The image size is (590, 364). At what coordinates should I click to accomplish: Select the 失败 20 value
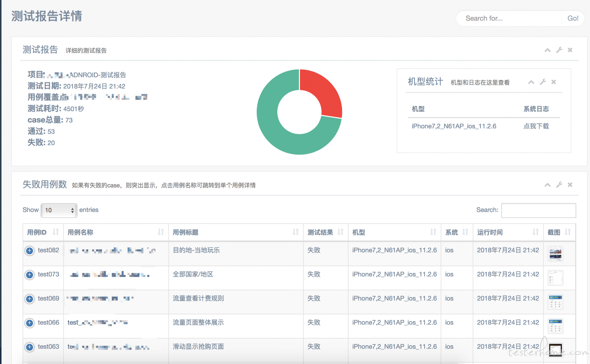51,143
